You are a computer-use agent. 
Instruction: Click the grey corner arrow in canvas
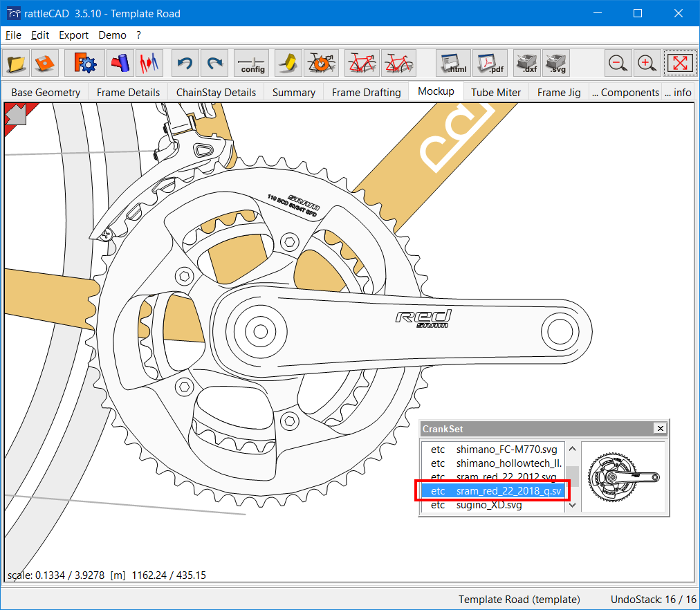16,114
